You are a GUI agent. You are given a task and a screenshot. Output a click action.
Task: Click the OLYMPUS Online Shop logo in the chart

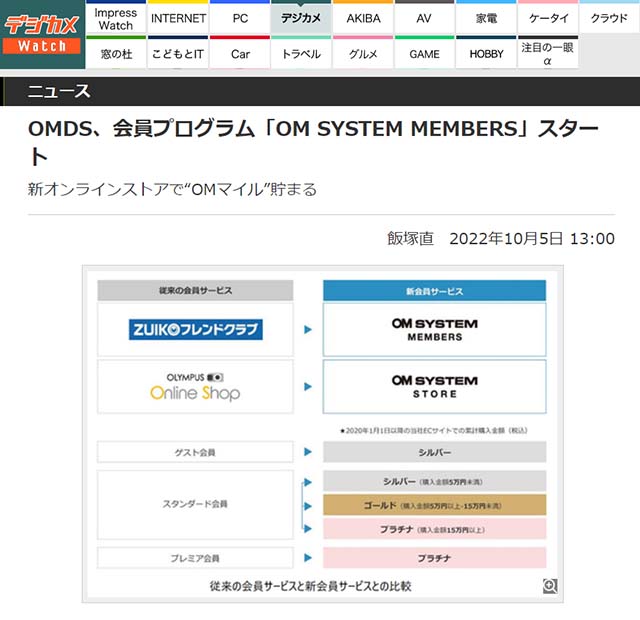point(195,387)
